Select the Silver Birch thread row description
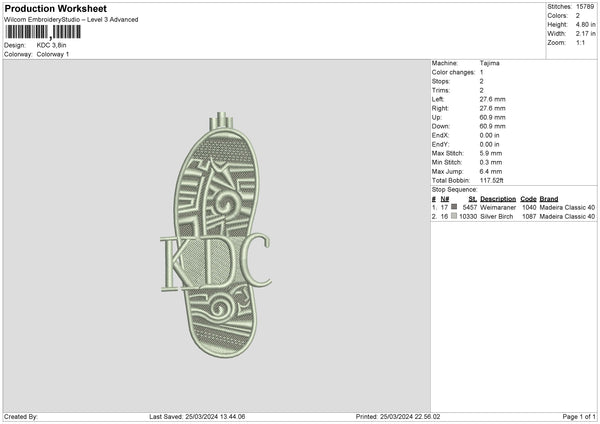The width and height of the screenshot is (600, 424). pos(497,216)
